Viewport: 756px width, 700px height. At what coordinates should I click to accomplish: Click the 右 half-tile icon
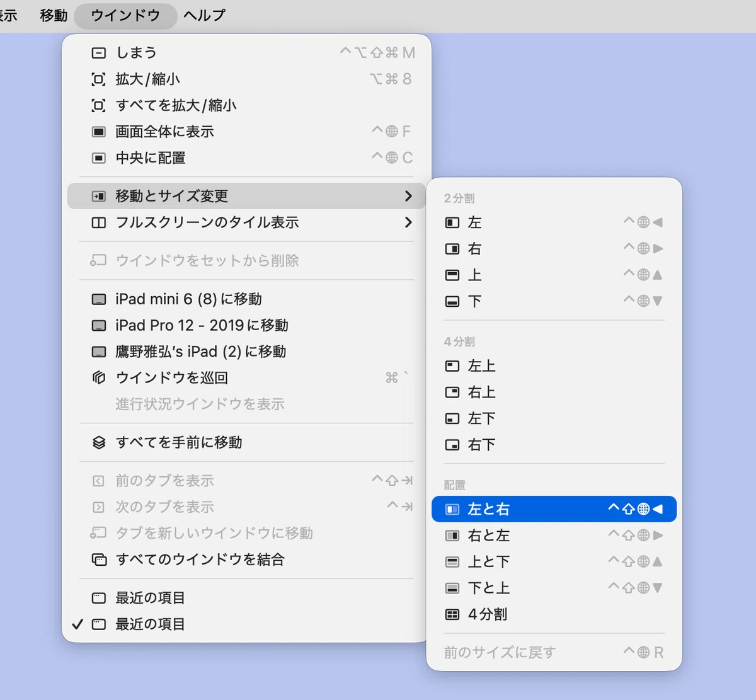452,249
